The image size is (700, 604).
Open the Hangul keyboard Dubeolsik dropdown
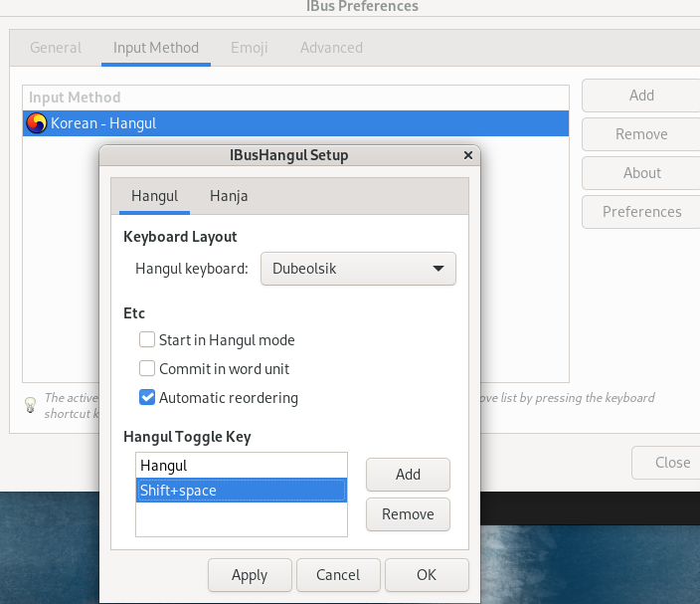pos(358,269)
